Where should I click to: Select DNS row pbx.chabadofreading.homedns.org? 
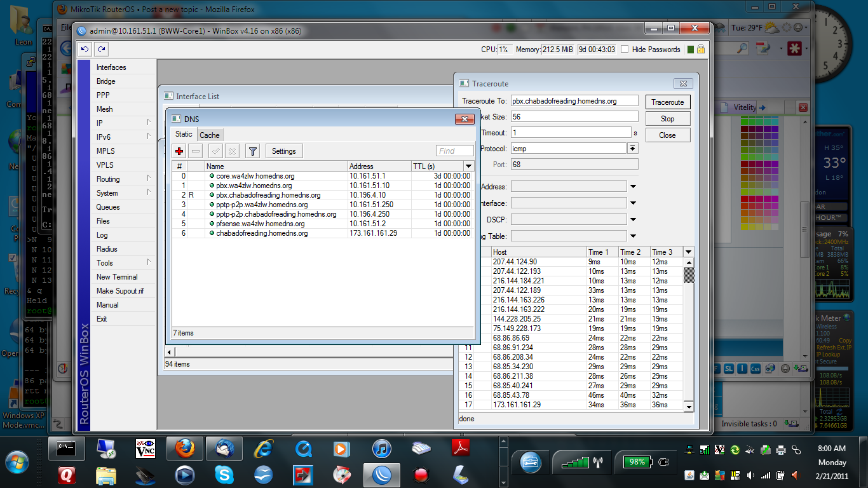click(323, 195)
